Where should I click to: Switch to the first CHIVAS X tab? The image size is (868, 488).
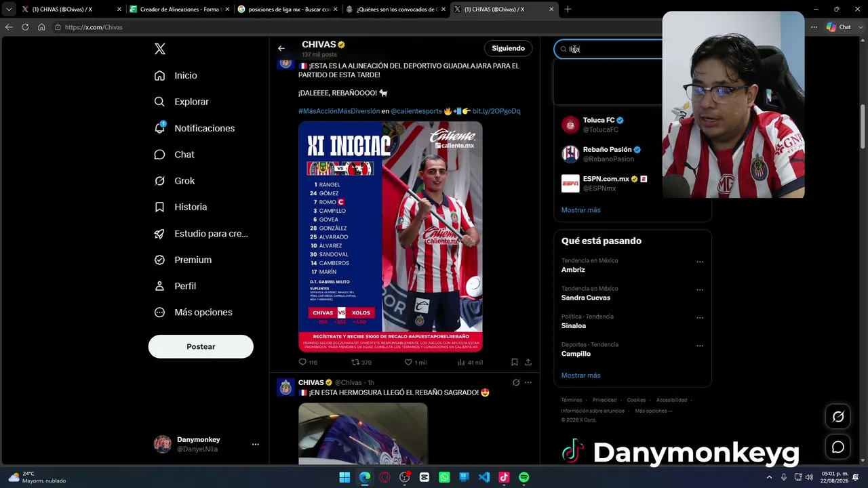point(71,9)
